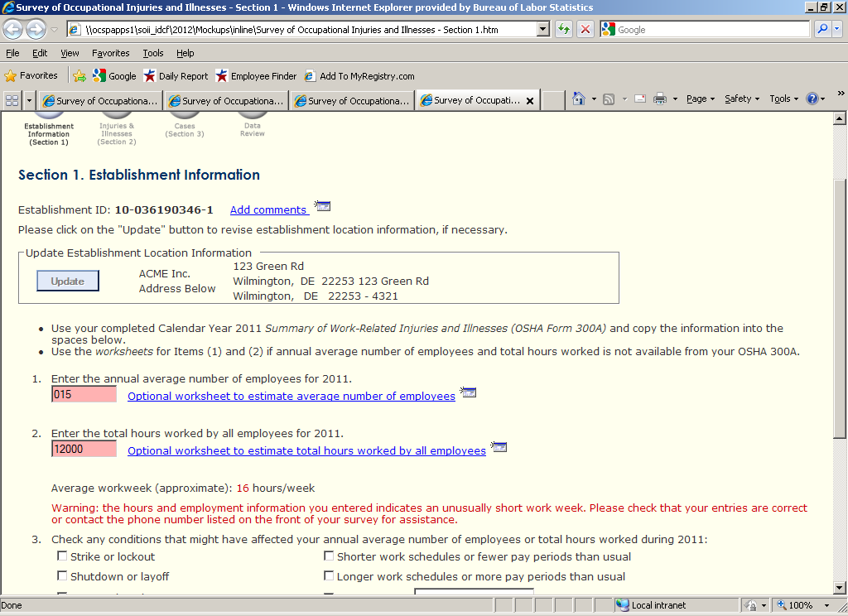Close the active Survey tab
The image size is (848, 616).
[x=530, y=101]
